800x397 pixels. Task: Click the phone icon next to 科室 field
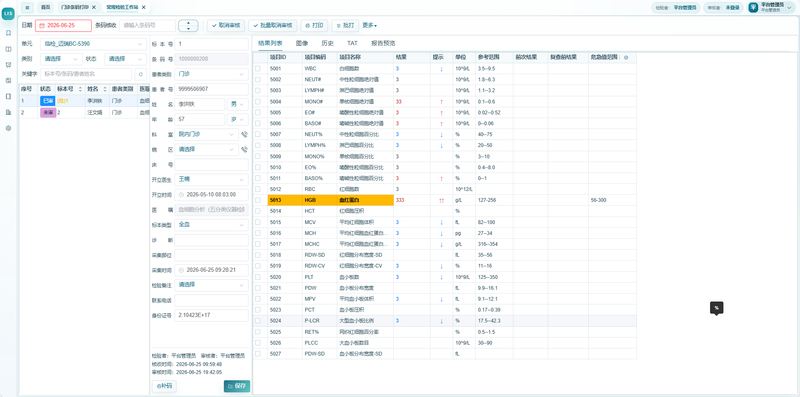(244, 135)
